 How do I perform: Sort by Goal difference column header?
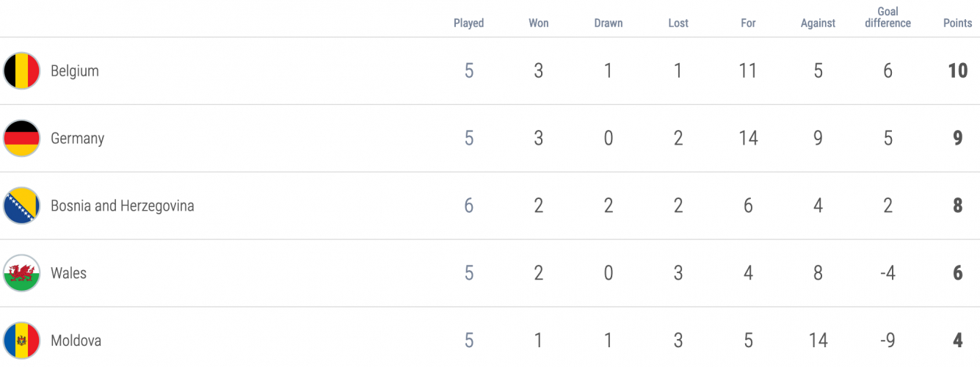click(x=888, y=18)
